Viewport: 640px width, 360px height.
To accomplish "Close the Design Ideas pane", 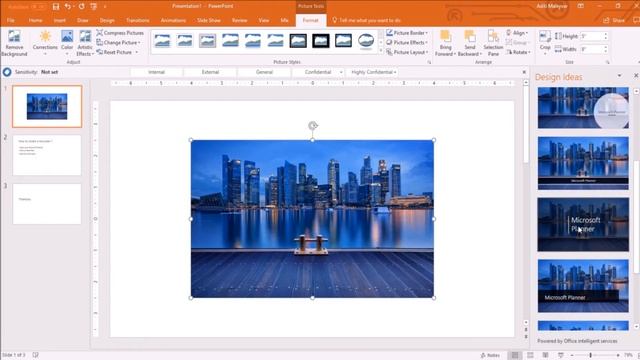I will tap(636, 76).
